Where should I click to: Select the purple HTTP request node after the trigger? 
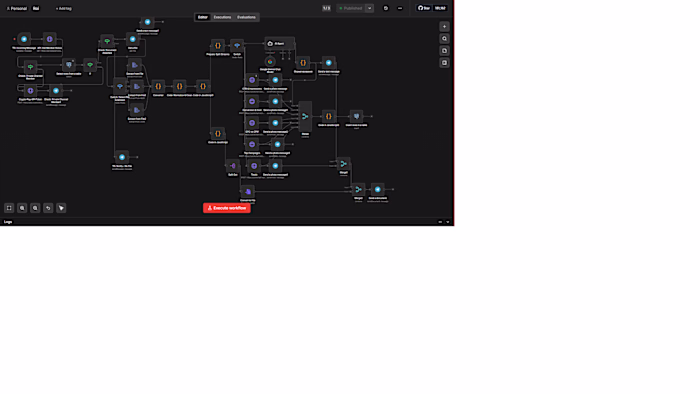pos(50,39)
